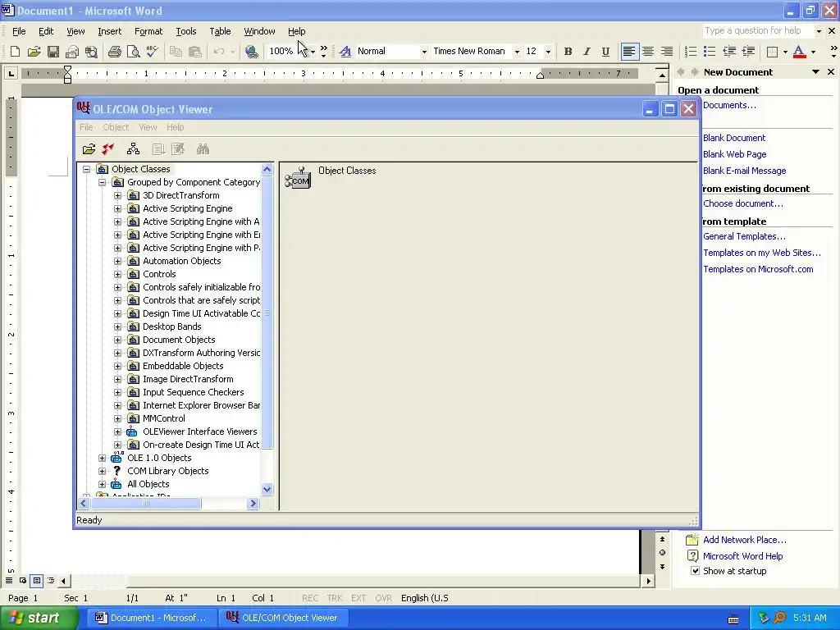Open the Times New Roman font dropdown
Image resolution: width=840 pixels, height=630 pixels.
(517, 52)
